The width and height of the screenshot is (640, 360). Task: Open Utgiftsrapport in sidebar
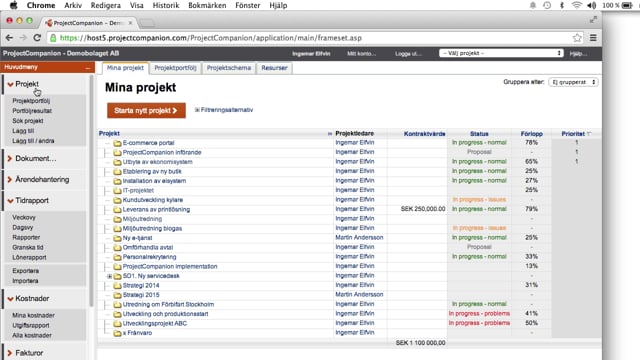coord(31,325)
